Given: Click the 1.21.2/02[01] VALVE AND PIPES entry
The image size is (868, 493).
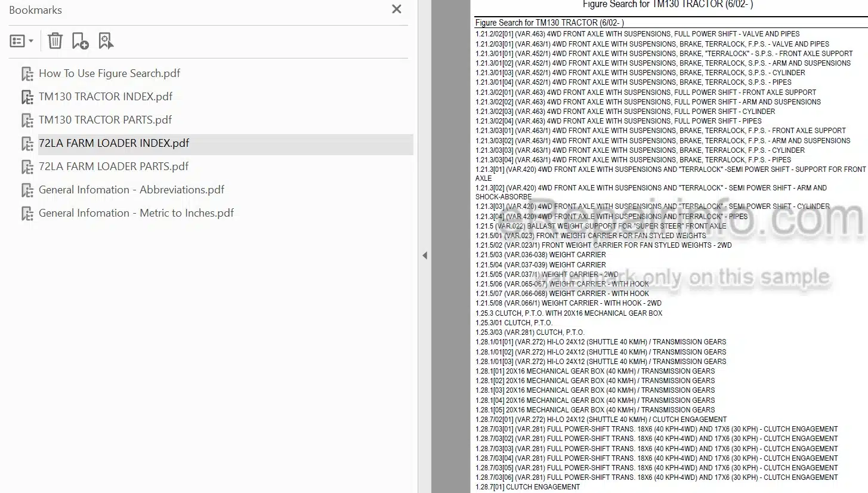Looking at the screenshot, I should tap(637, 34).
